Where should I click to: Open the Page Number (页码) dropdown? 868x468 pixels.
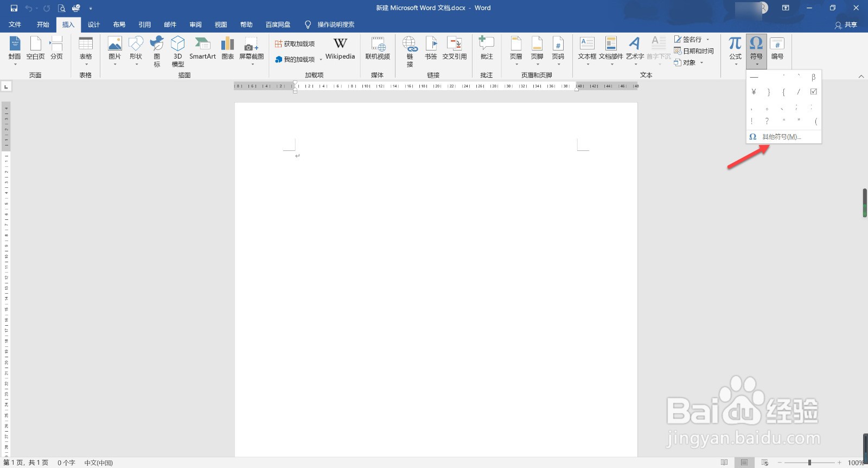[x=558, y=50]
